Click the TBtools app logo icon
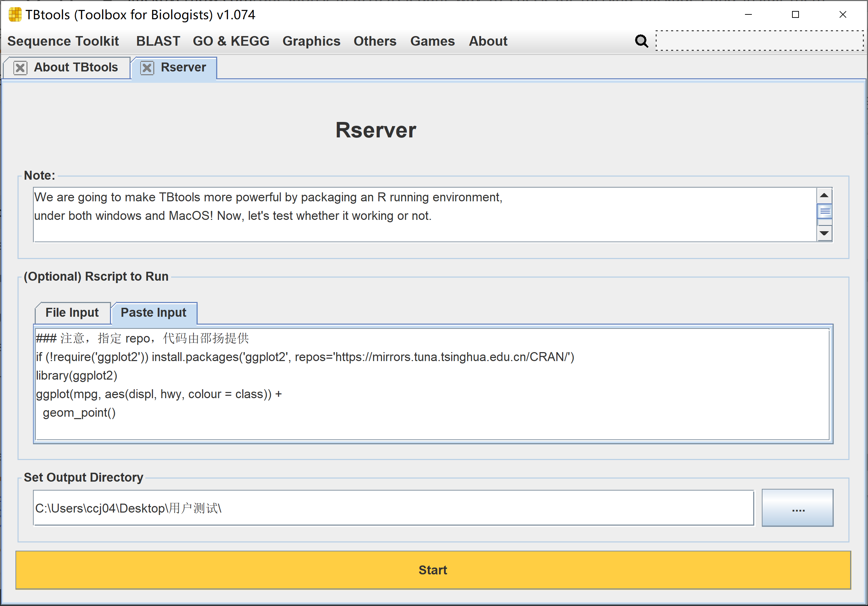 [x=15, y=15]
